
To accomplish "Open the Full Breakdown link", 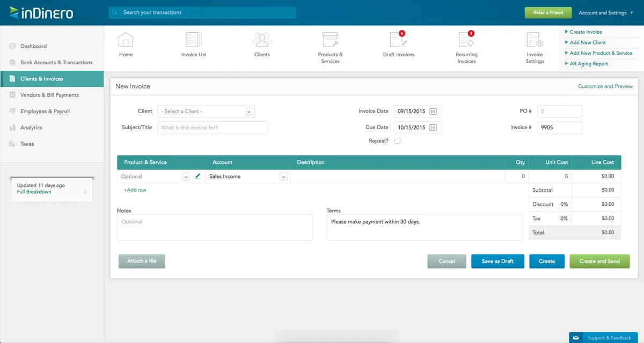I will pos(34,192).
